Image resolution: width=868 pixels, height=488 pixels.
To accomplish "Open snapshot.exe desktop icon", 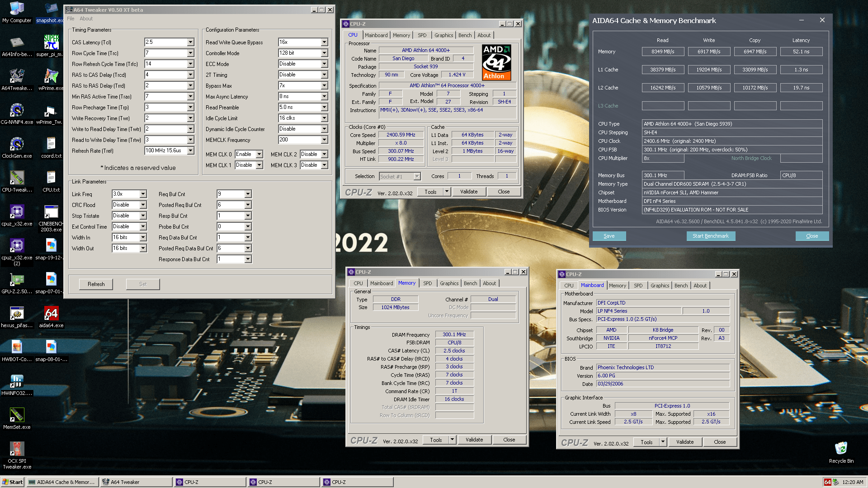I will (51, 12).
